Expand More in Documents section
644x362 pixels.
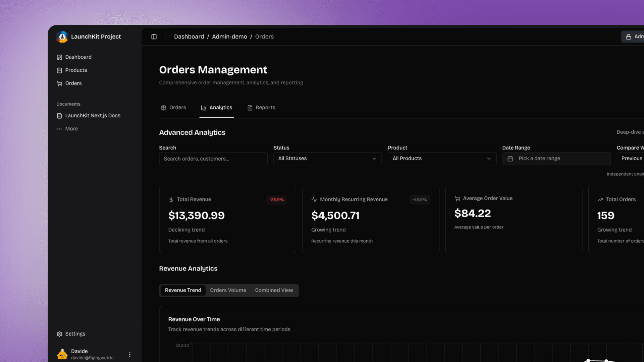click(67, 129)
